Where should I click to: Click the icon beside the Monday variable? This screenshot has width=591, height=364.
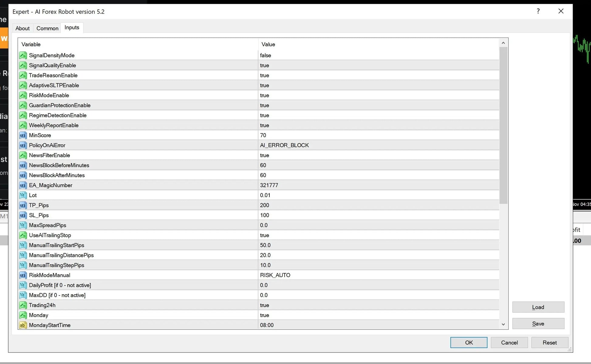(23, 315)
